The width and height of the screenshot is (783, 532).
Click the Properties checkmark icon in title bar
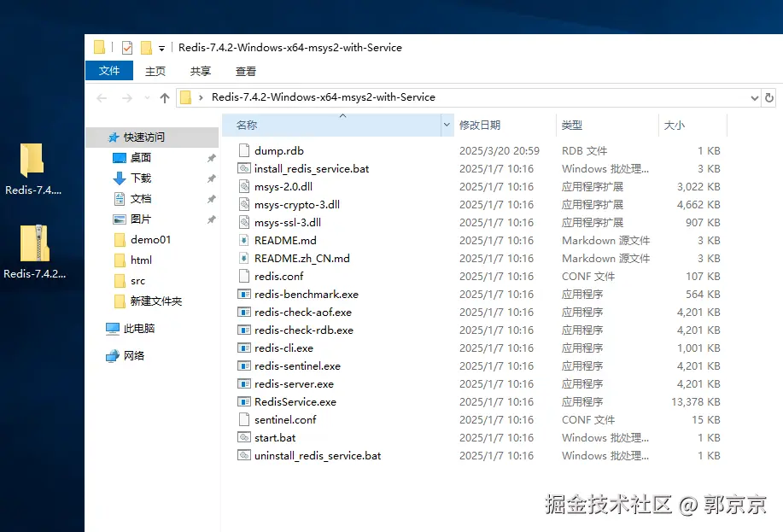(127, 48)
